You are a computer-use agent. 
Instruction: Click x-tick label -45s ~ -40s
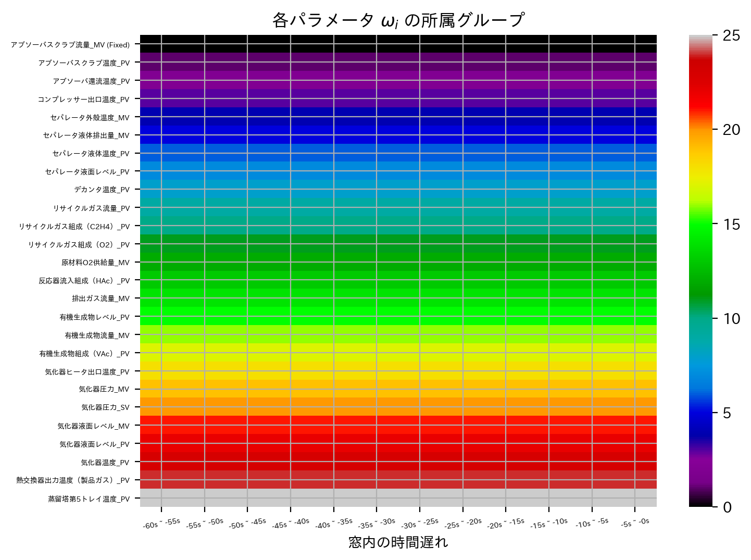point(291,524)
